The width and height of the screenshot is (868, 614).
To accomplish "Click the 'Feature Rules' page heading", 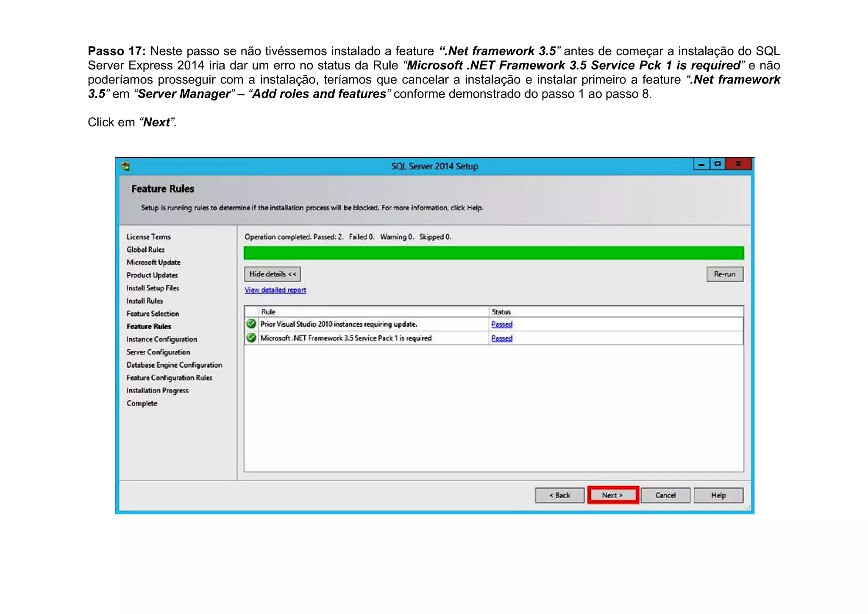I will coord(163,189).
